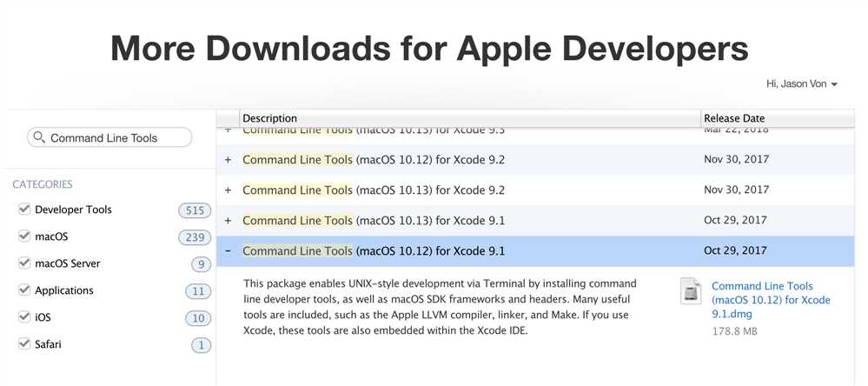Viewport: 868px width, 386px height.
Task: Click the package description paragraph
Action: (x=441, y=307)
